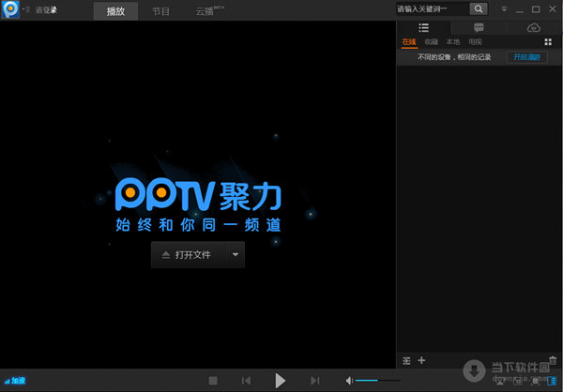Click the 打开文件 button
The width and height of the screenshot is (563, 392).
coord(189,255)
